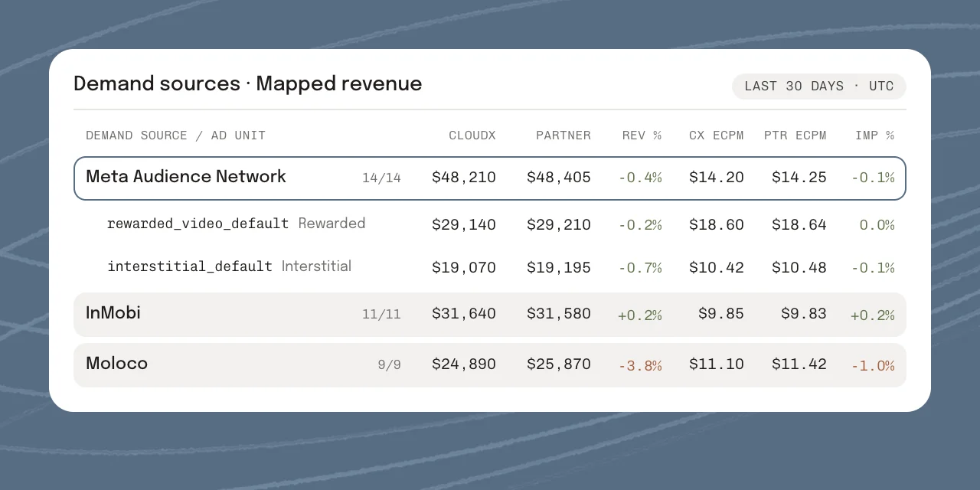This screenshot has height=490, width=980.
Task: Click the Interstitial ad format label
Action: [316, 266]
